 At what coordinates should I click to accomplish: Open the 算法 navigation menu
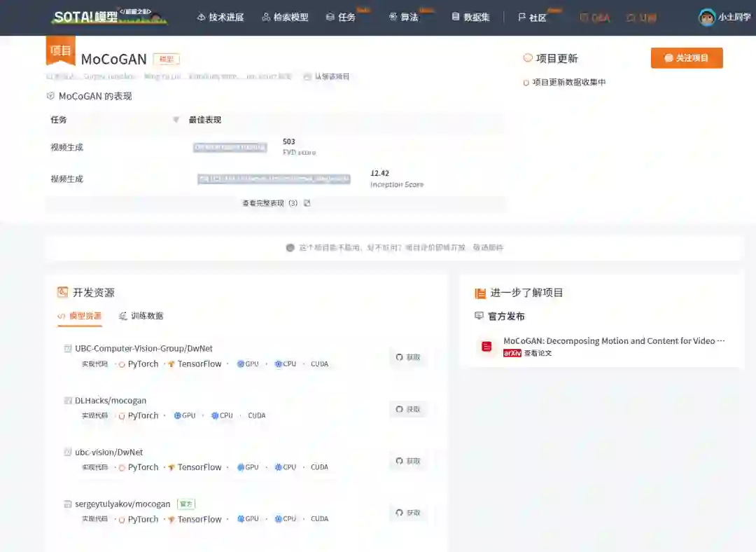[404, 18]
